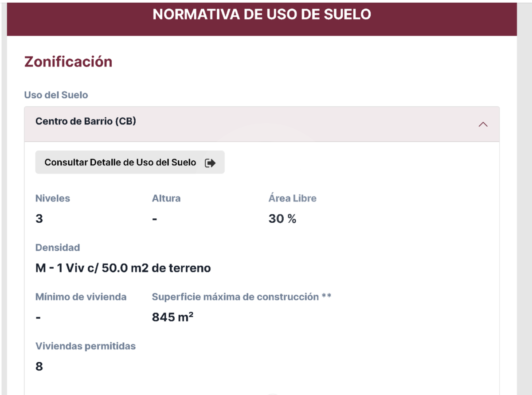Click the NORMATIVA DE USO DE SUELO header
The image size is (532, 395).
262,14
